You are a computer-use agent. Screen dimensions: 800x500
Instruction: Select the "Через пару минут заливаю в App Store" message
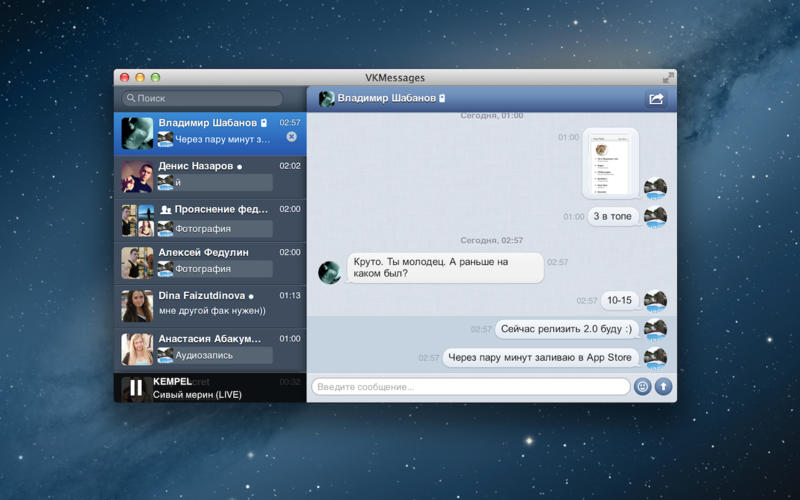pos(540,358)
